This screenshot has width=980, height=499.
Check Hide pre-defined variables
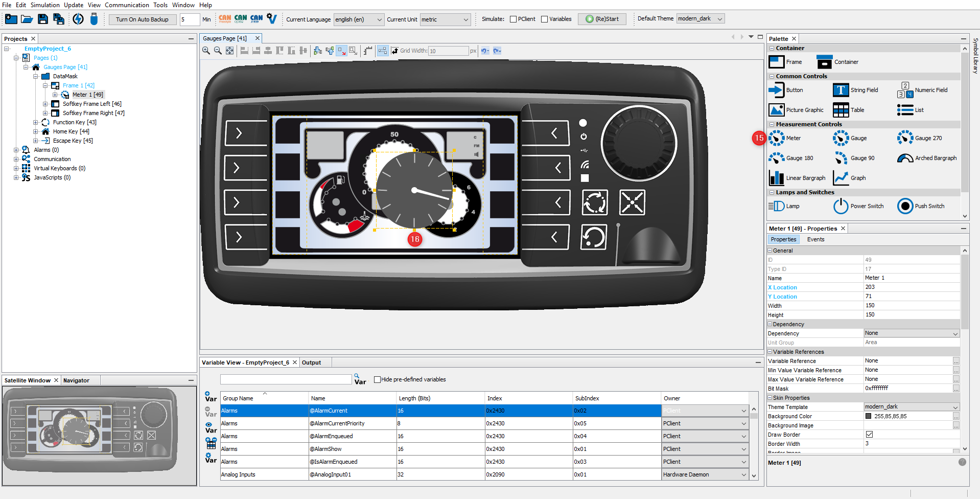(377, 379)
